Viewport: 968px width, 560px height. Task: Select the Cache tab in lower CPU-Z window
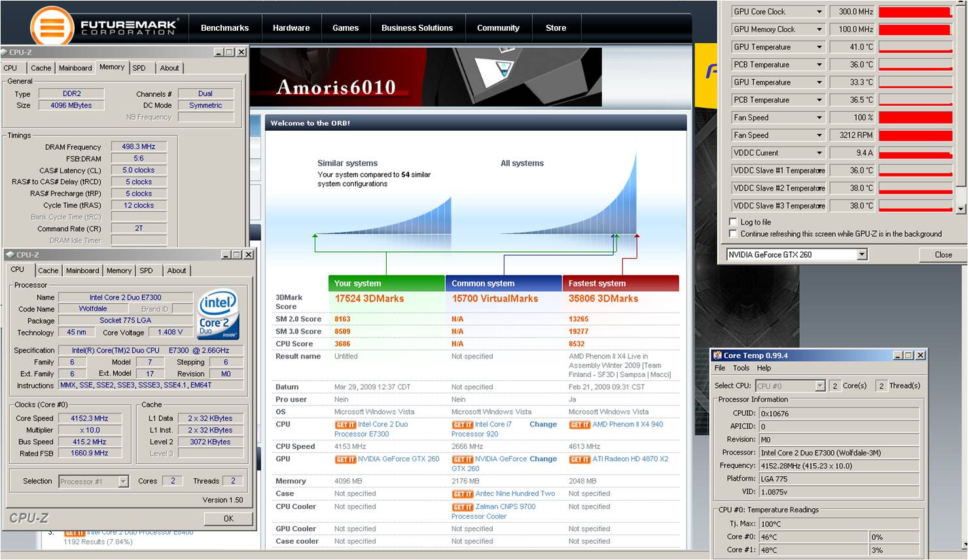click(48, 271)
